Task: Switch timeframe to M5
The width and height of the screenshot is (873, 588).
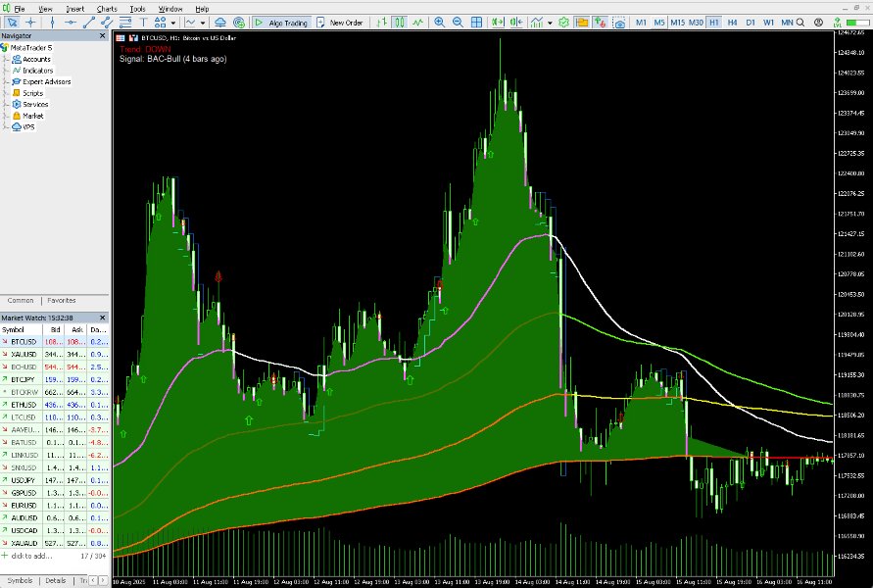Action: (659, 23)
